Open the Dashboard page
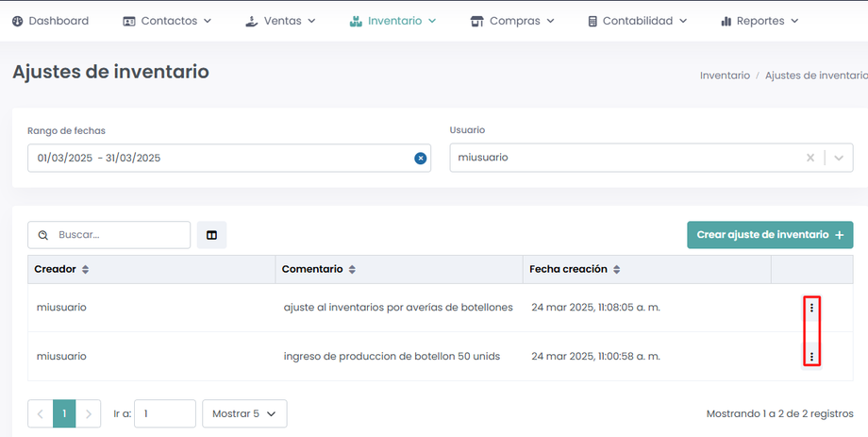868x437 pixels. 50,21
